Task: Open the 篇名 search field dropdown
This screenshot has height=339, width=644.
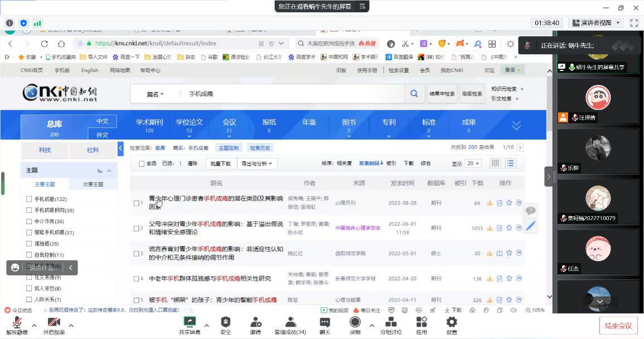Action: 155,94
